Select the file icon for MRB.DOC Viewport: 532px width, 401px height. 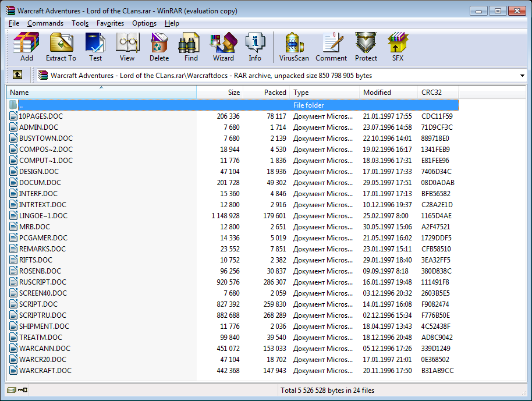pyautogui.click(x=13, y=226)
